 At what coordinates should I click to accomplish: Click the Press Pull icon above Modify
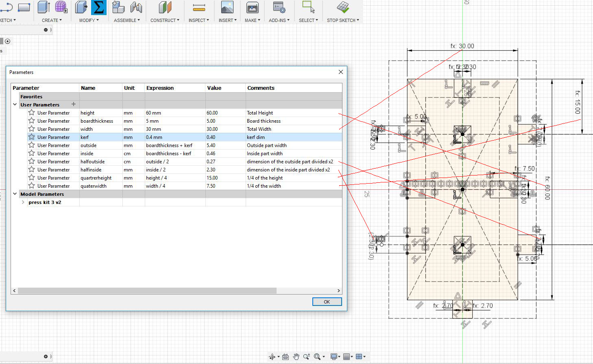(81, 7)
